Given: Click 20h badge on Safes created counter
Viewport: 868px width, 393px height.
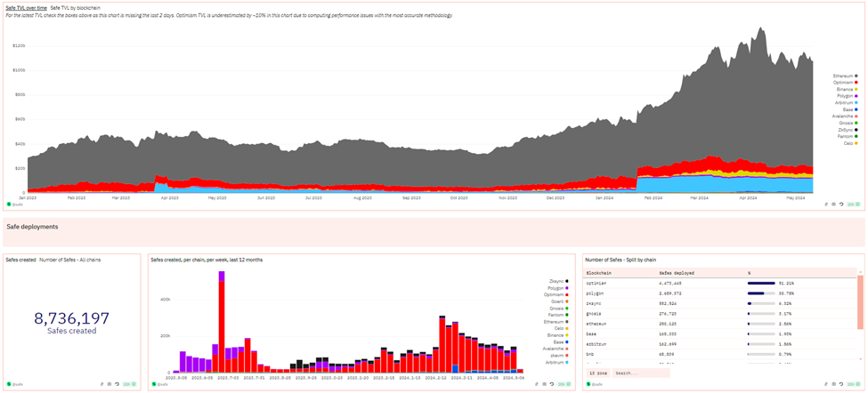Looking at the screenshot, I should (x=128, y=383).
